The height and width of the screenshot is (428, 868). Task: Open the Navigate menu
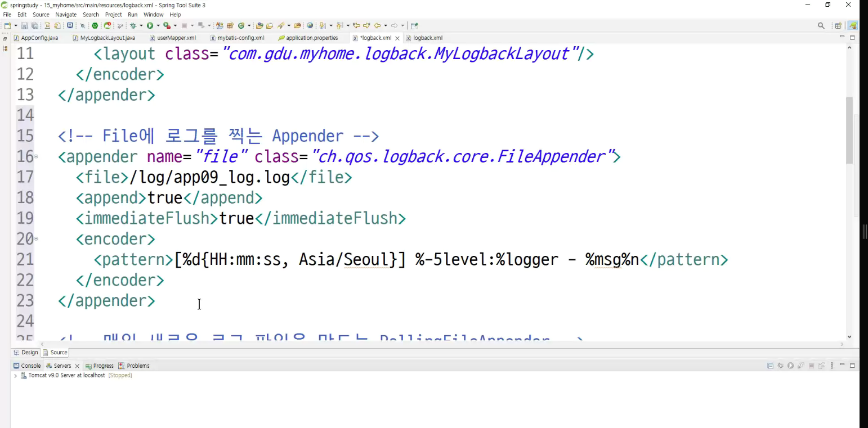66,15
